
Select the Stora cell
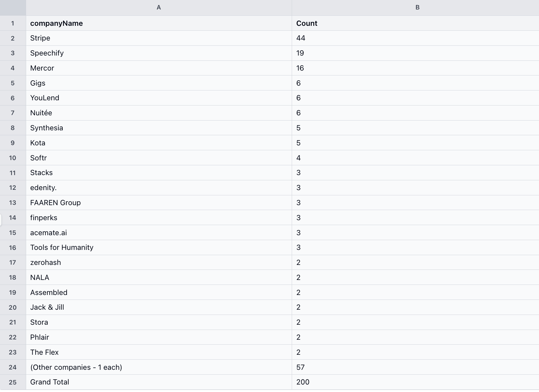coord(159,322)
